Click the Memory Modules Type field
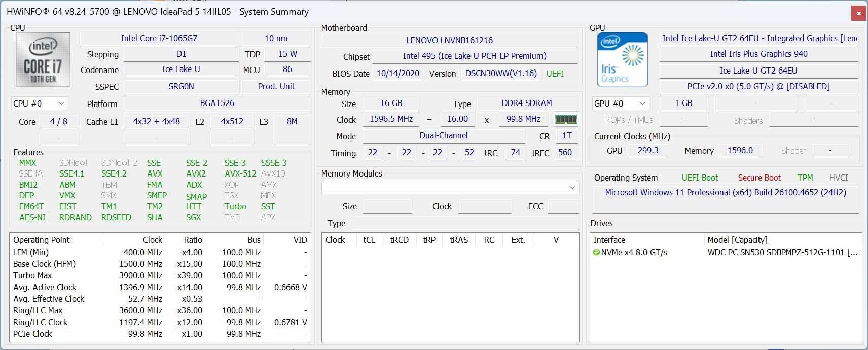Image resolution: width=868 pixels, height=350 pixels. click(466, 223)
